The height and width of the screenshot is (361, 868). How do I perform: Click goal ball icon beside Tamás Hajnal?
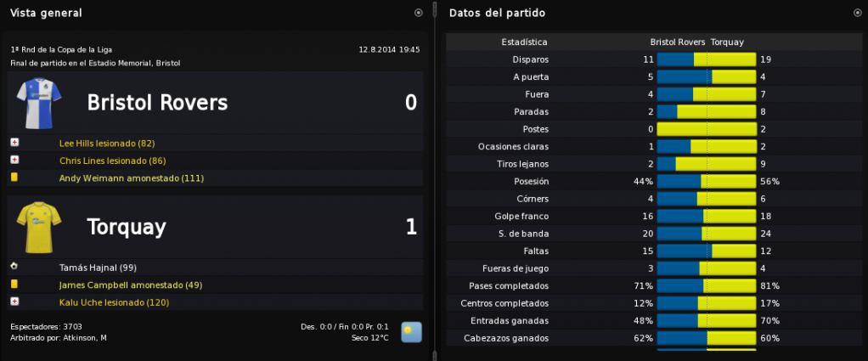(x=14, y=267)
